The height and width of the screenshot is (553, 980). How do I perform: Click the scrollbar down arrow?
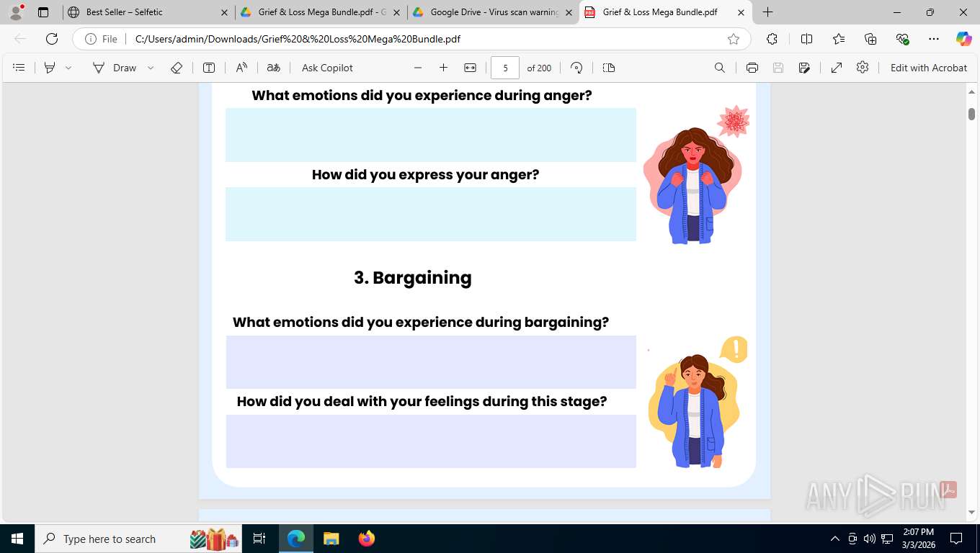tap(972, 512)
